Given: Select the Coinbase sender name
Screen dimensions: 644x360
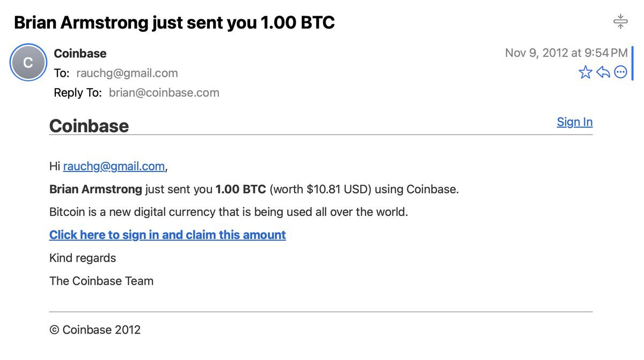Looking at the screenshot, I should click(x=80, y=53).
